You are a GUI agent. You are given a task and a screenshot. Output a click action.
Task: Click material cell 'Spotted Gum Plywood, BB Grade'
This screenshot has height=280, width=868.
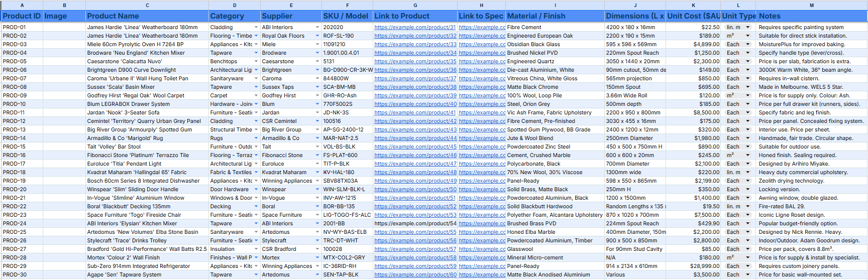pos(555,130)
